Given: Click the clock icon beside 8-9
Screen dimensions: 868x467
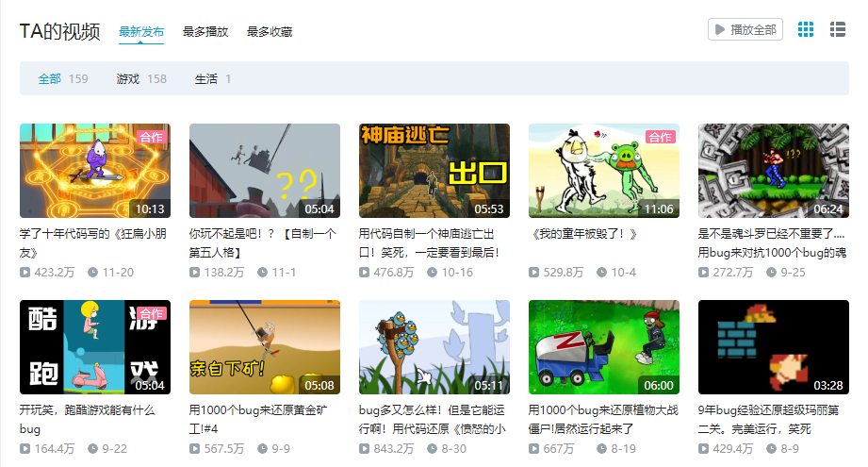Looking at the screenshot, I should [771, 449].
